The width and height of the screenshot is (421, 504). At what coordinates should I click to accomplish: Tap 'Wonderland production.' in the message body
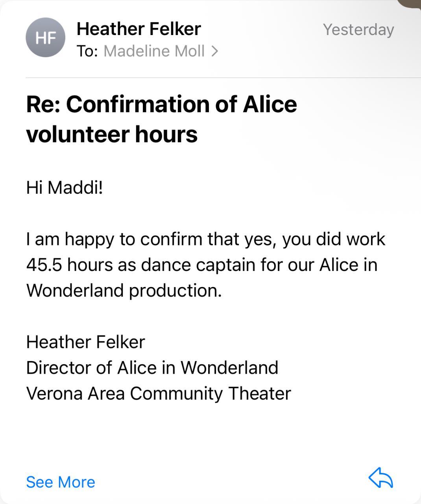pyautogui.click(x=124, y=291)
